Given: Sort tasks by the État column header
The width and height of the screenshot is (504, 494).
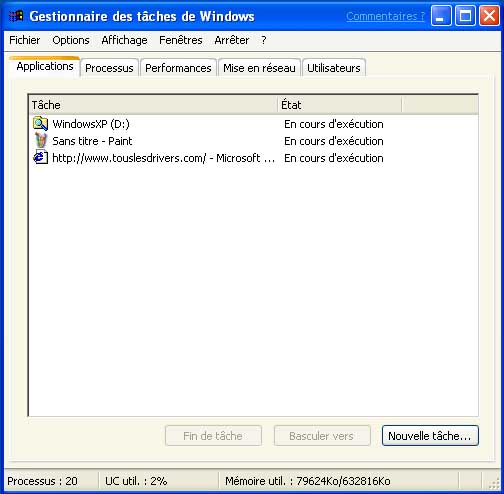Looking at the screenshot, I should tap(340, 105).
